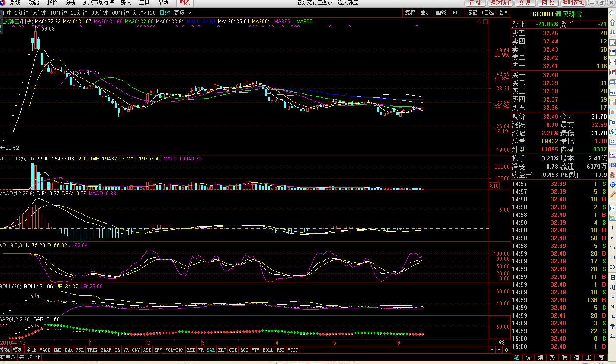Click the 复权 button above chart
Image resolution: width=616 pixels, height=364 pixels.
[410, 12]
